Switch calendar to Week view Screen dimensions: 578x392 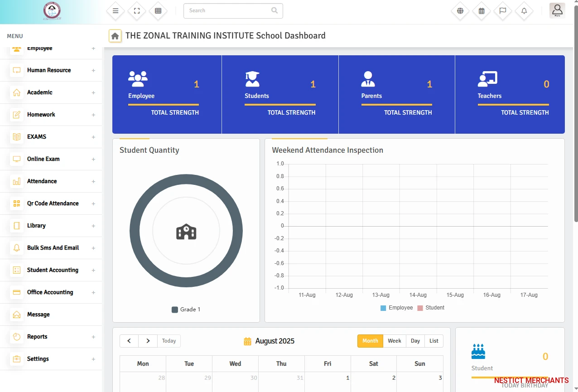(394, 341)
